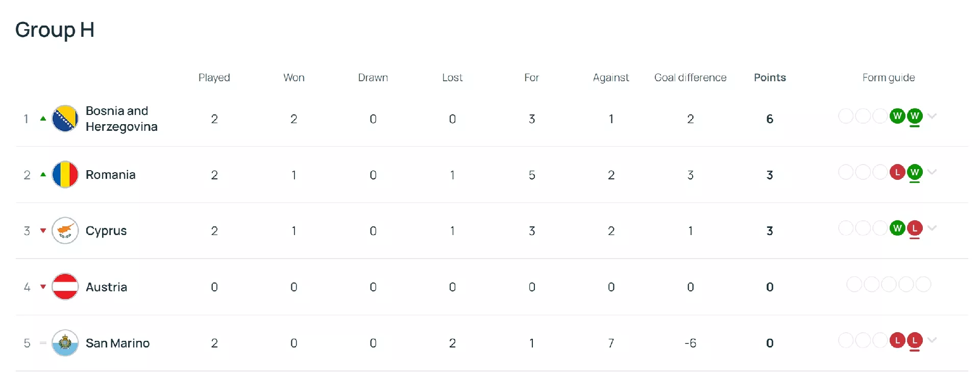Image resolution: width=980 pixels, height=372 pixels.
Task: Click San Marino's underlined latest loss badge
Action: pyautogui.click(x=915, y=340)
